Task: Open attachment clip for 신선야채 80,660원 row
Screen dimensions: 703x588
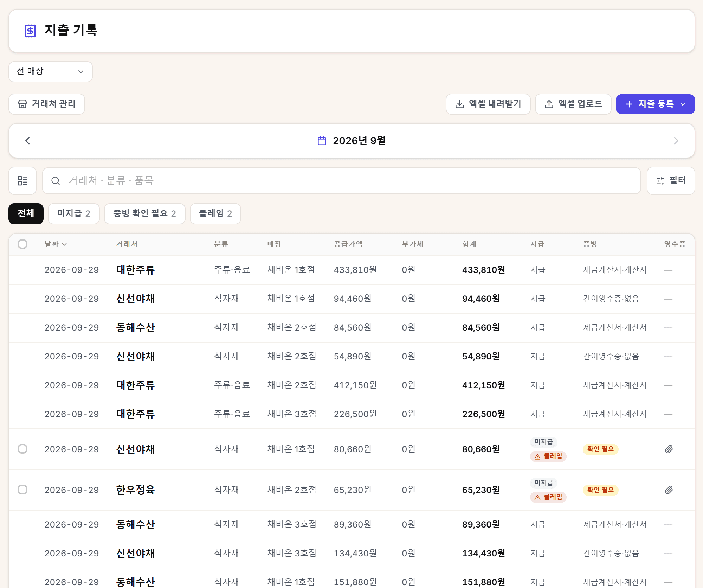Action: point(669,449)
